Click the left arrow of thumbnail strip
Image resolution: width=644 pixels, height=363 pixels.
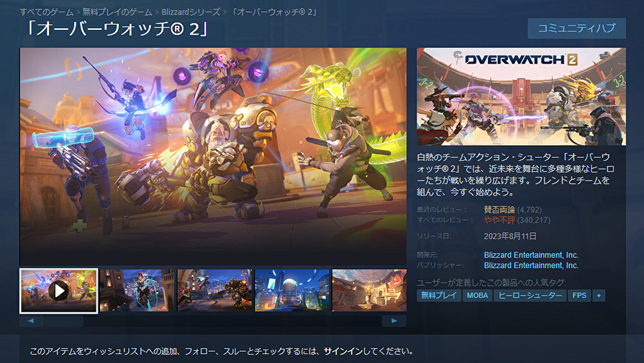click(31, 321)
